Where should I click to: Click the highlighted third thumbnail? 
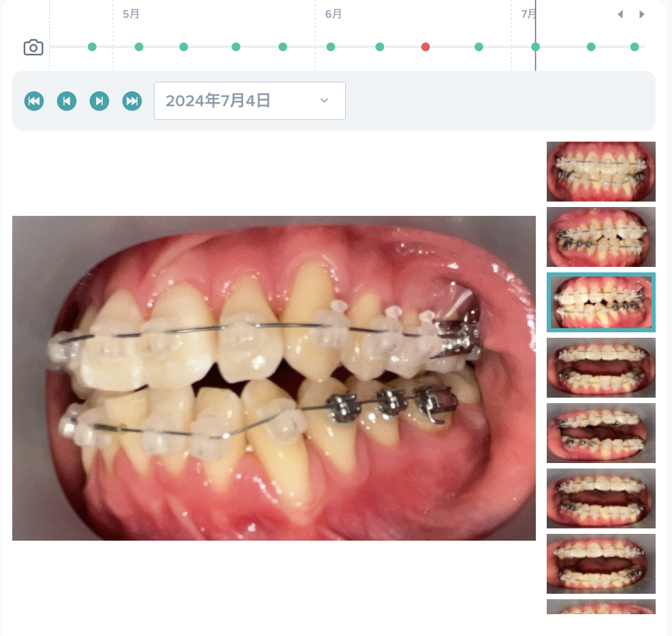point(601,302)
